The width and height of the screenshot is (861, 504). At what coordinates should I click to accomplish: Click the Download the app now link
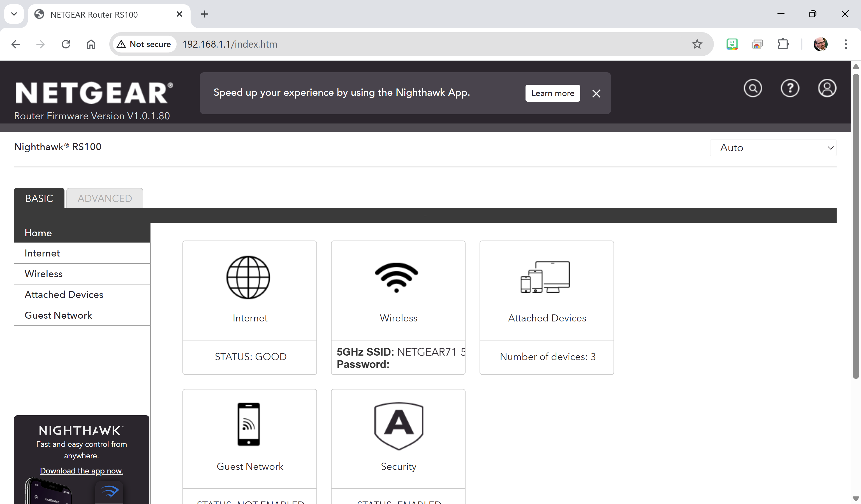81,471
